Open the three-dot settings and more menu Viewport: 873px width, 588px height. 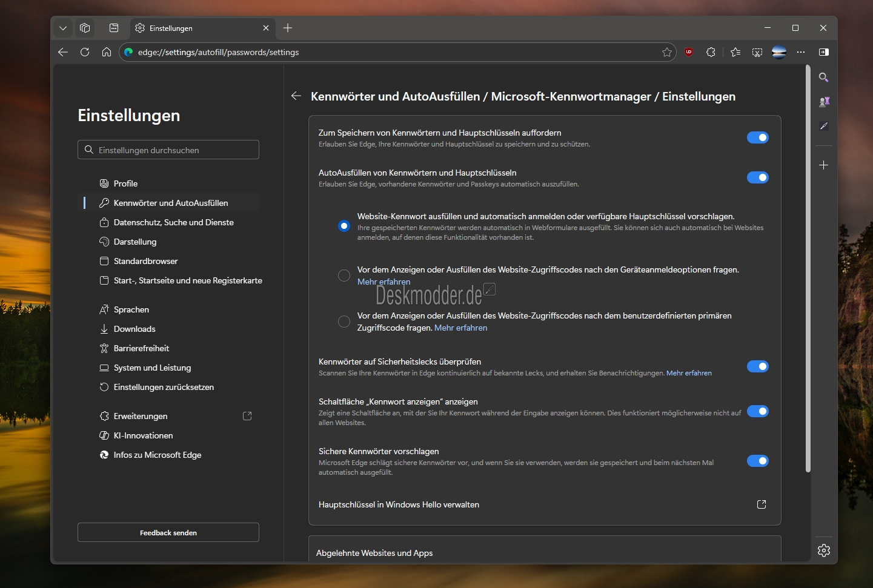[801, 52]
